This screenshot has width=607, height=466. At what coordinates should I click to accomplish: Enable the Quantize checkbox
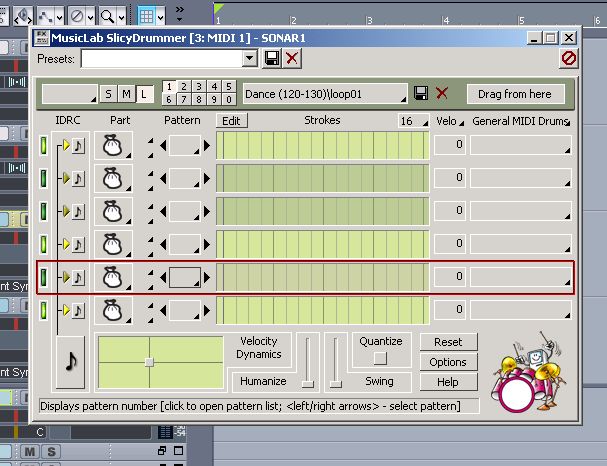click(380, 358)
